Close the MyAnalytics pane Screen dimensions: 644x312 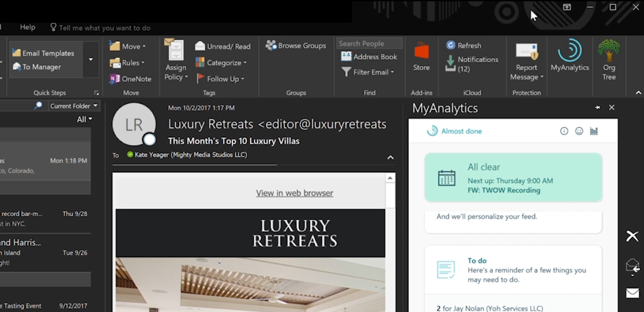612,107
